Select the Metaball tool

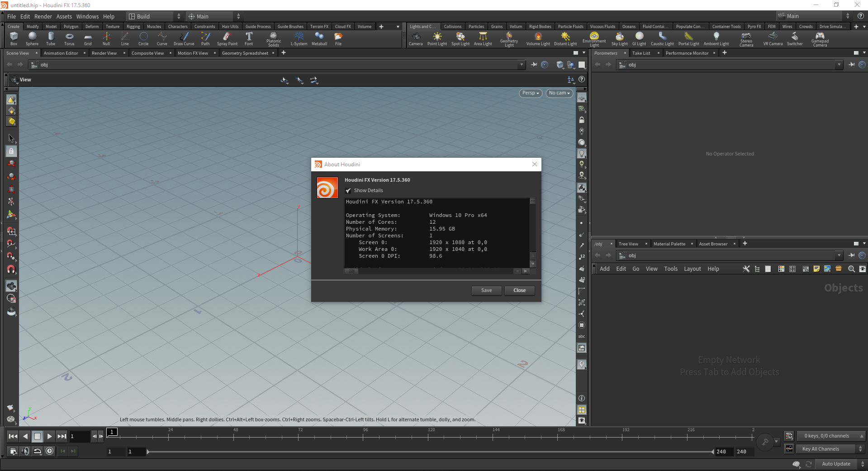(x=319, y=39)
